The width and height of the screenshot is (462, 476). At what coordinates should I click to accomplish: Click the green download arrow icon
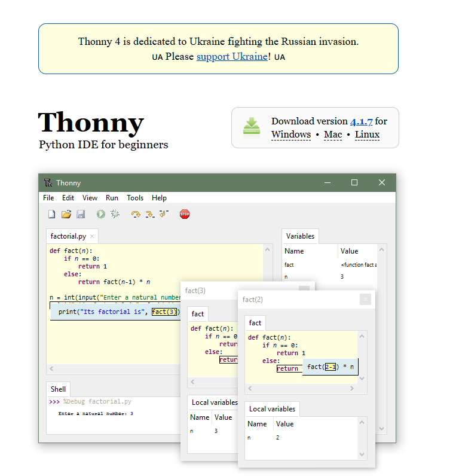tap(252, 127)
